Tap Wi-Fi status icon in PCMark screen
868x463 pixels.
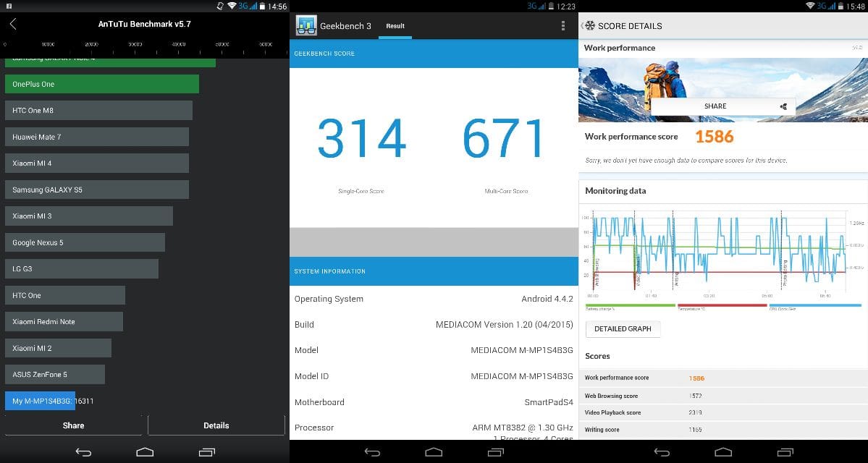(x=810, y=6)
